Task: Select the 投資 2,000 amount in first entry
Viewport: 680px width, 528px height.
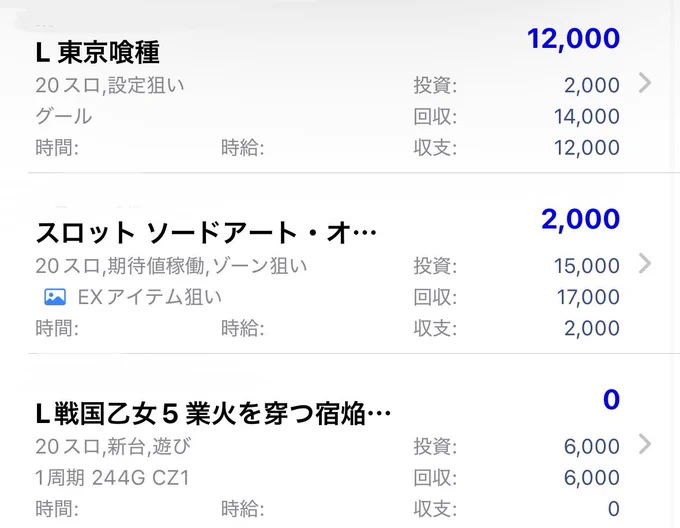Action: click(x=592, y=85)
